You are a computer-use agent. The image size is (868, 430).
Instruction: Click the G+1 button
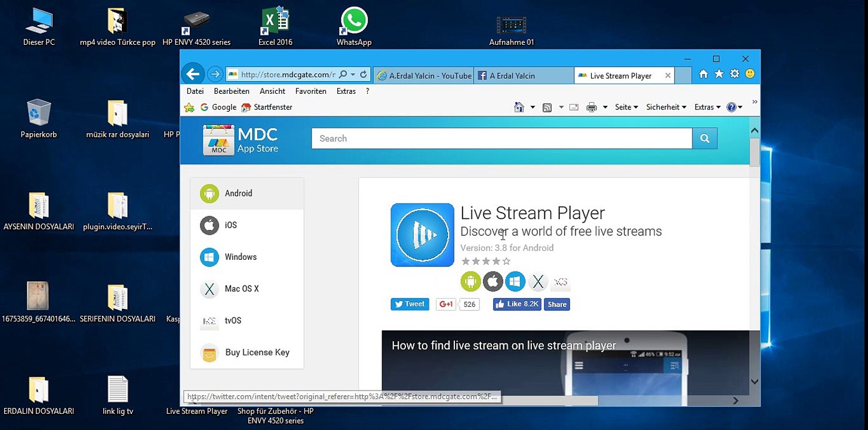tap(446, 305)
